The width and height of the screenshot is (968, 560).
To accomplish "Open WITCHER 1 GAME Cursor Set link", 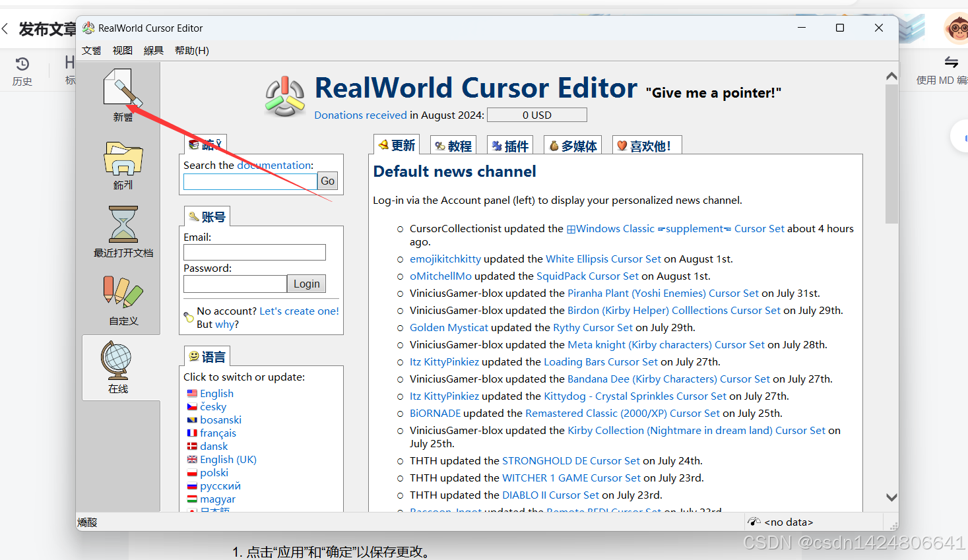I will point(571,478).
